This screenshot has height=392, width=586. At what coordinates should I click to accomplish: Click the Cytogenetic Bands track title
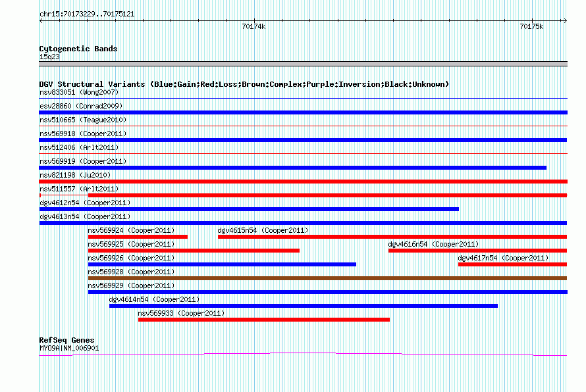tap(78, 49)
